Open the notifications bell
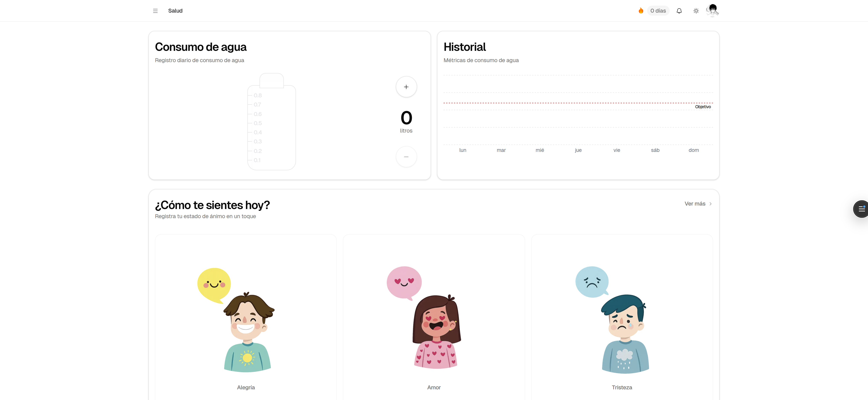The image size is (868, 400). click(x=679, y=11)
